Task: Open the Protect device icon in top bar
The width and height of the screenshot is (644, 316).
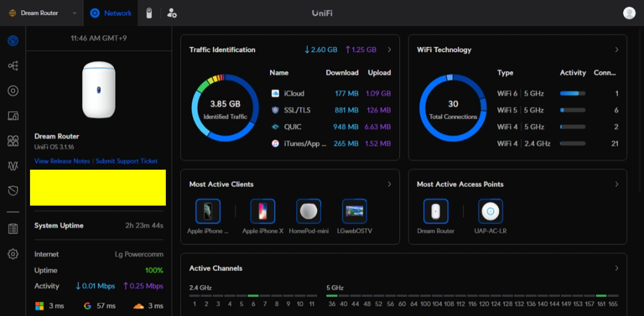Action: tap(149, 13)
